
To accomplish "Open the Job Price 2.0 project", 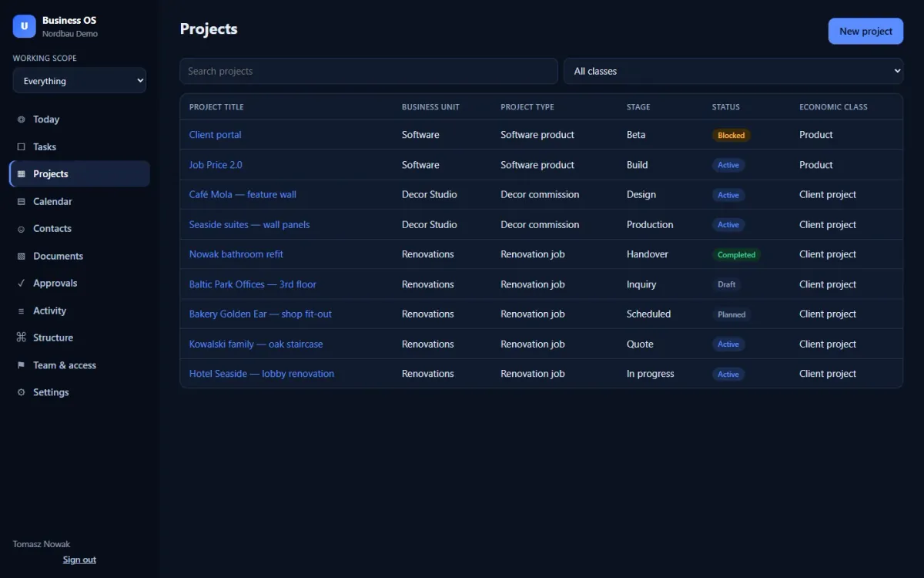I will [x=216, y=165].
